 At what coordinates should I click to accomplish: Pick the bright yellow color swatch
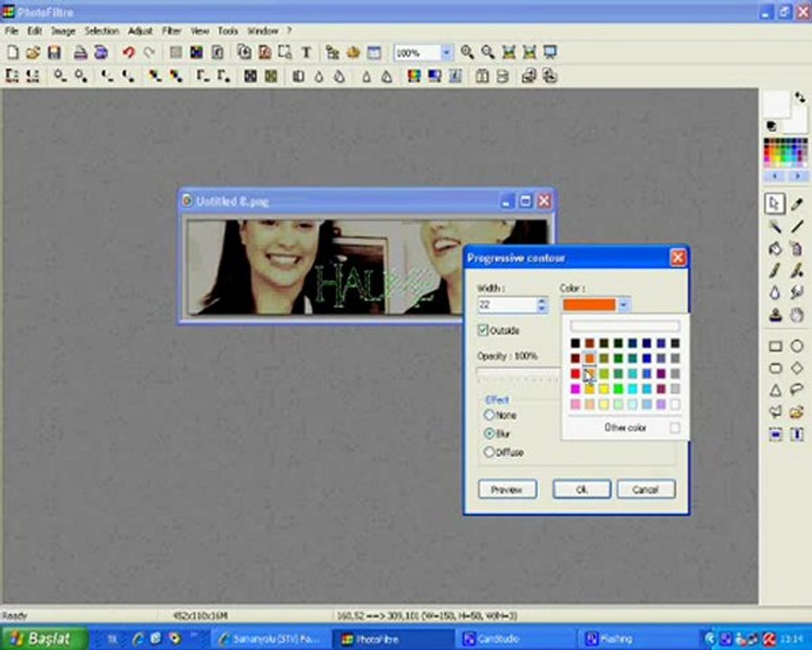(604, 389)
